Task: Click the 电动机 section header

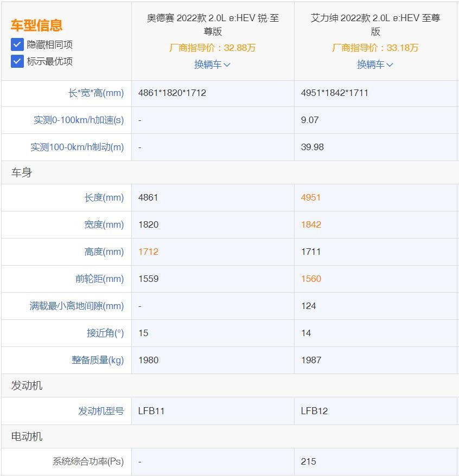Action: pos(27,436)
